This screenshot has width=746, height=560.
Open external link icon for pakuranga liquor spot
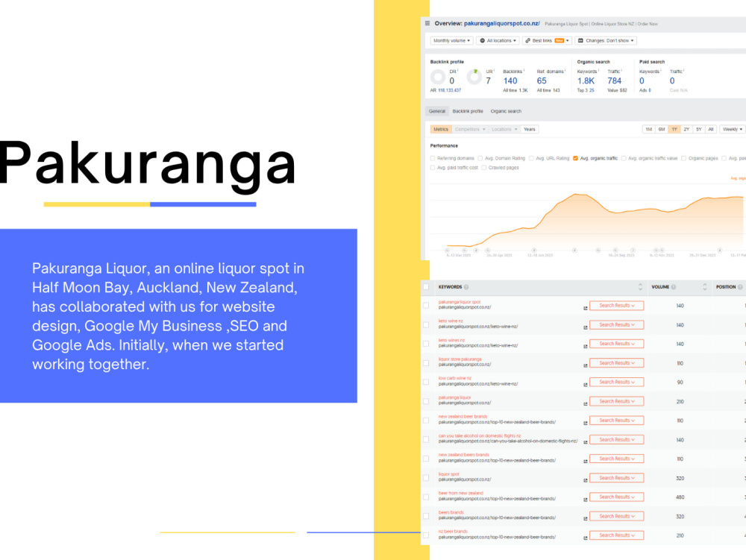[585, 308]
